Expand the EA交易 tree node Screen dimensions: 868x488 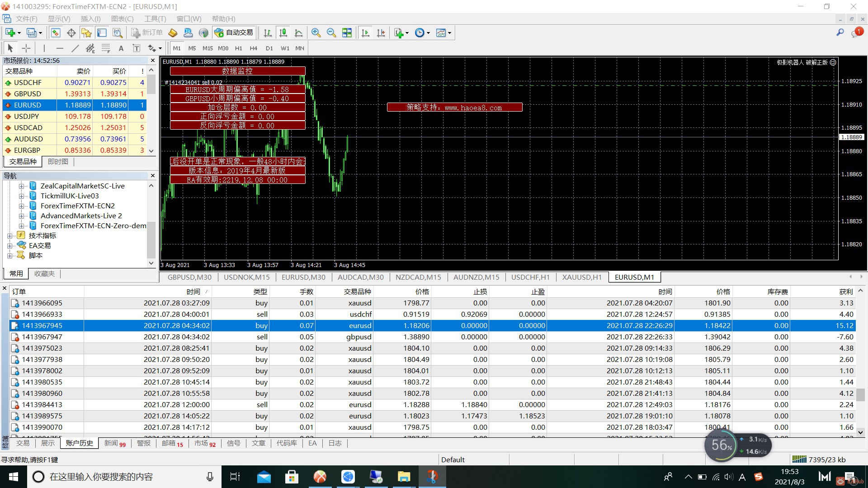click(x=10, y=245)
